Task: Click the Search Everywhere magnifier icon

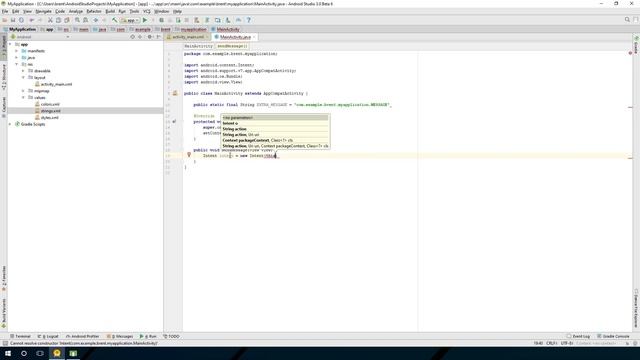Action: pos(627,20)
